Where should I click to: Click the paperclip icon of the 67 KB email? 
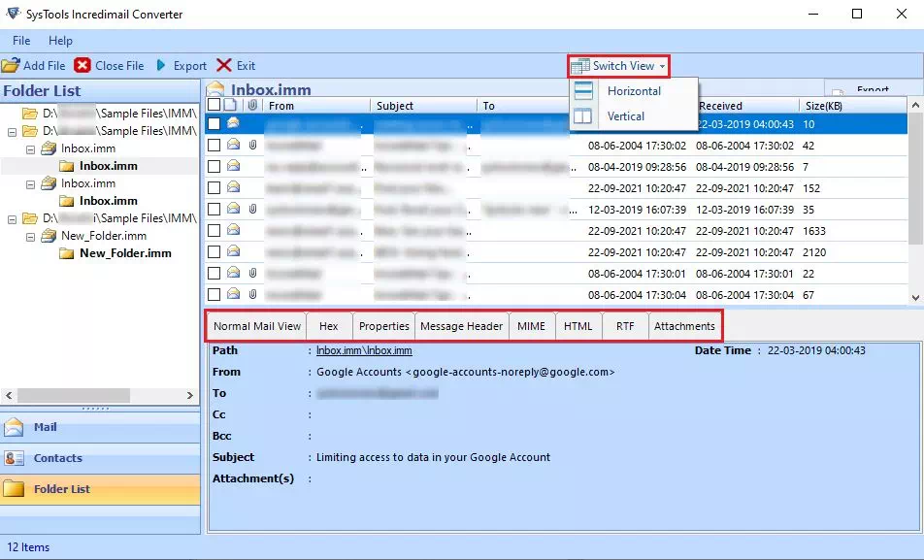tap(252, 294)
